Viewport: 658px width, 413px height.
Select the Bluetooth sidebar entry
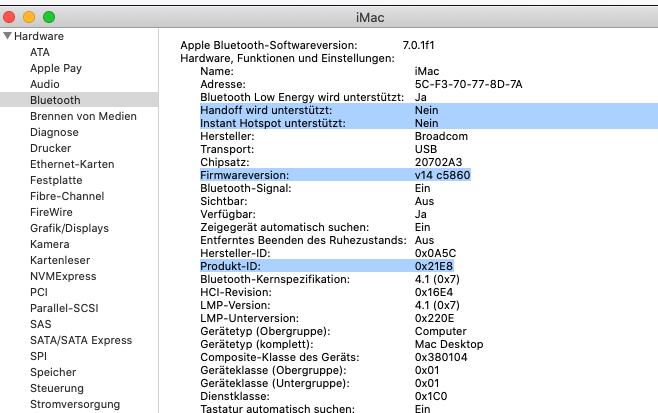[79, 100]
